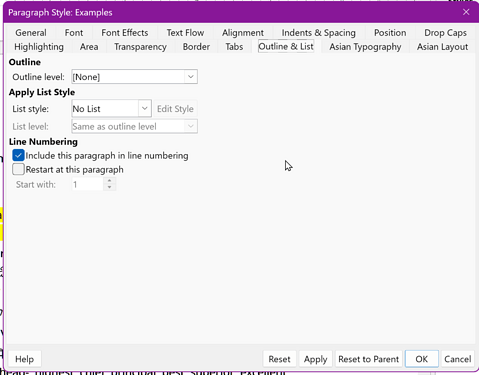479x375 pixels.
Task: Click the Reset button
Action: coord(279,359)
